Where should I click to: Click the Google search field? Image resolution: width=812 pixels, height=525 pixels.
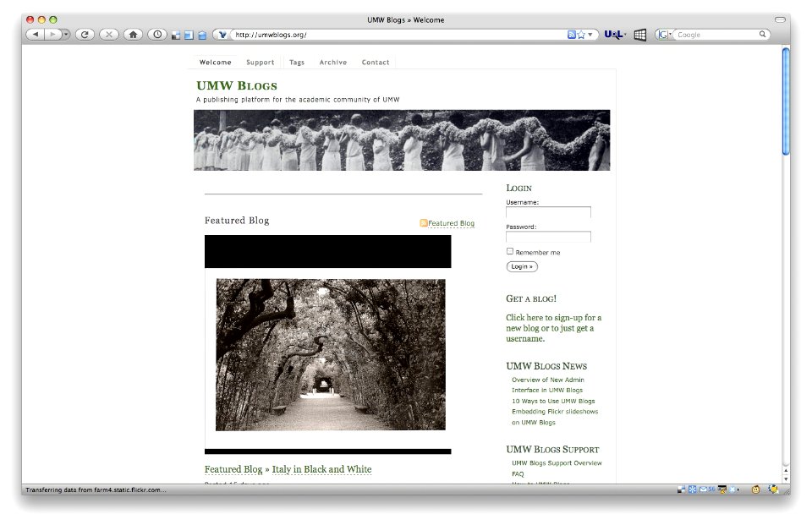pyautogui.click(x=716, y=35)
